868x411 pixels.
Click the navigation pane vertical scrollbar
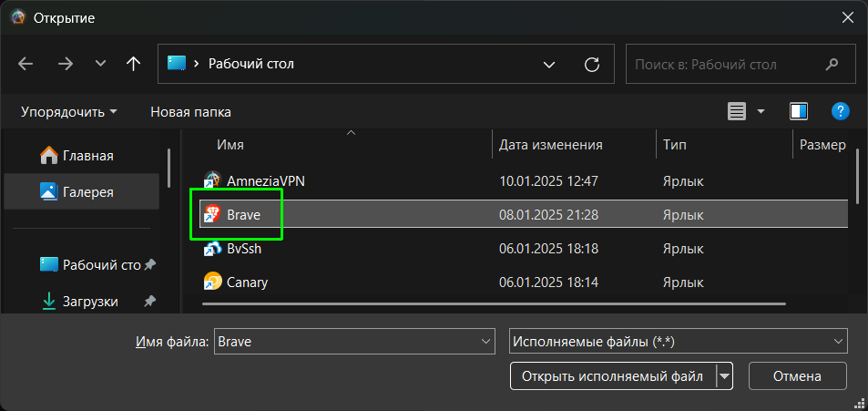pos(168,168)
